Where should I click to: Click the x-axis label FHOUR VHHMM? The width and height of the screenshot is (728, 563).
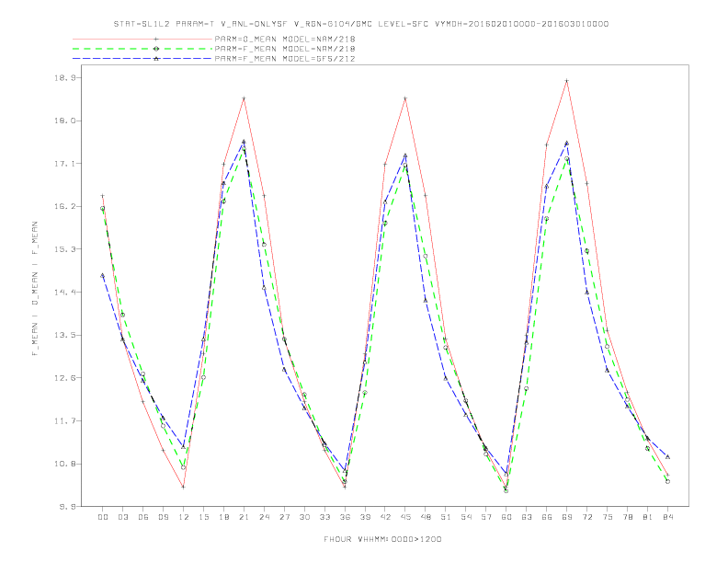tap(382, 539)
